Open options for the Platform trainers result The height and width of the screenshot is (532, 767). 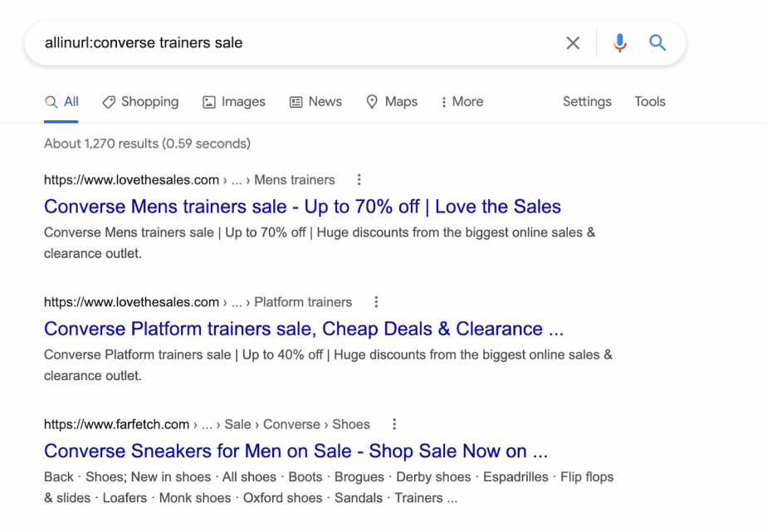pyautogui.click(x=376, y=302)
